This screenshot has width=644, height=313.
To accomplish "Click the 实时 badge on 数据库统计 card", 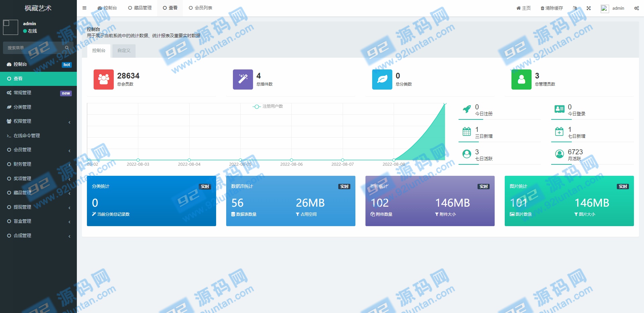I will [x=344, y=187].
